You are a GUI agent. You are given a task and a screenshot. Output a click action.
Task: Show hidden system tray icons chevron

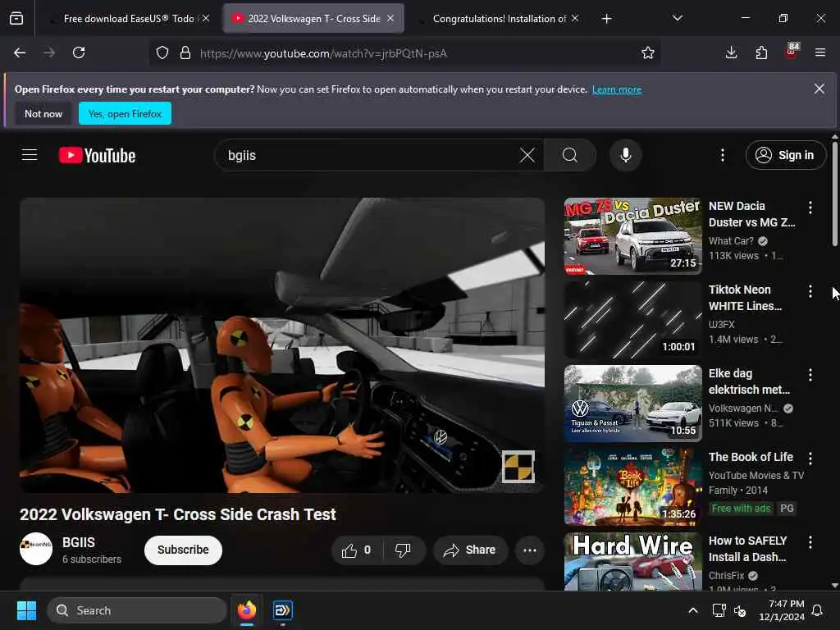[x=692, y=610]
